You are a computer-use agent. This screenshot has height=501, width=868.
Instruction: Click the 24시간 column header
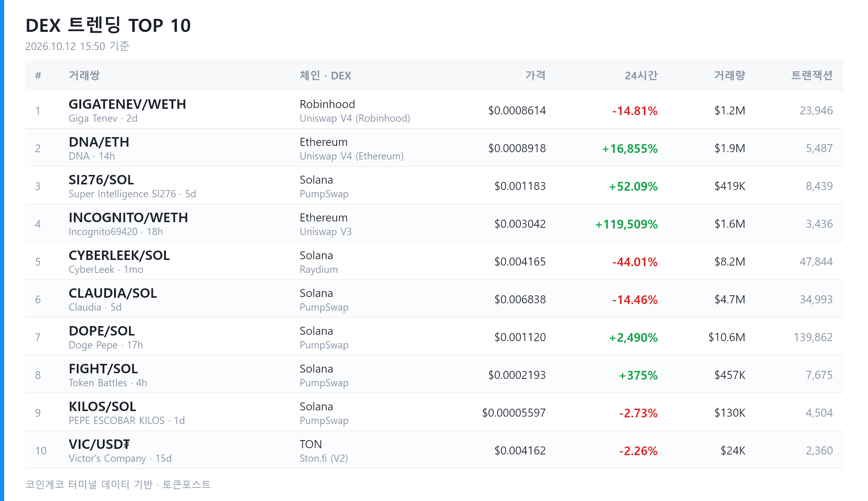coord(641,75)
